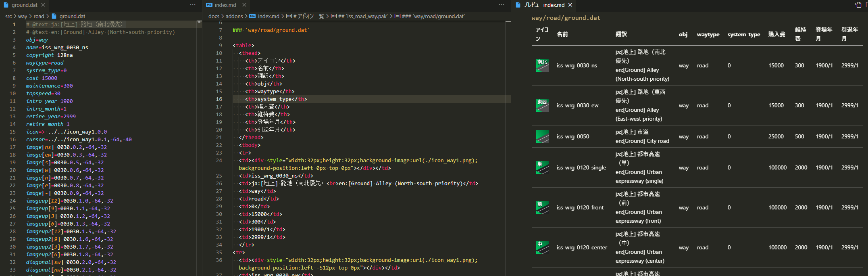
Task: Click the 名前 column header in preview table
Action: (x=562, y=34)
